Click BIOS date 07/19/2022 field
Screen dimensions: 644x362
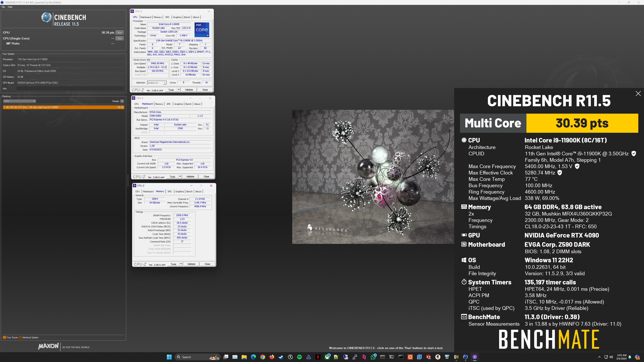tap(180, 150)
